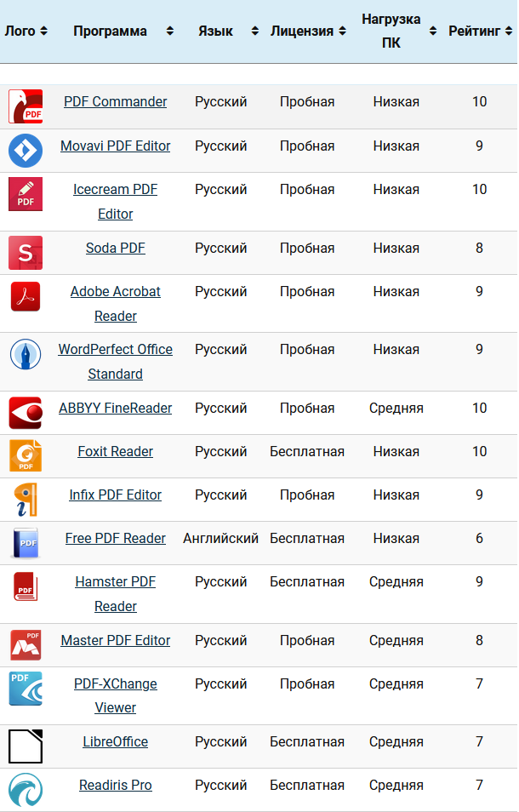The image size is (519, 812).
Task: Click the PDF-XChange Viewer logo icon
Action: (x=26, y=689)
